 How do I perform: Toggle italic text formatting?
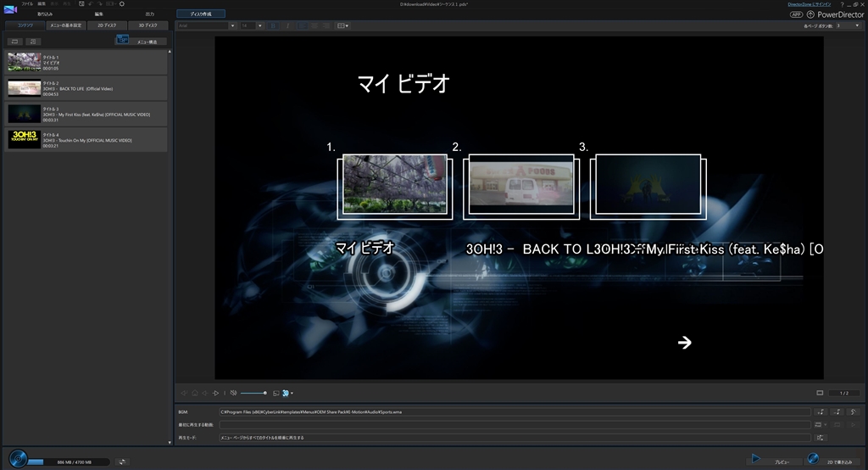point(287,25)
